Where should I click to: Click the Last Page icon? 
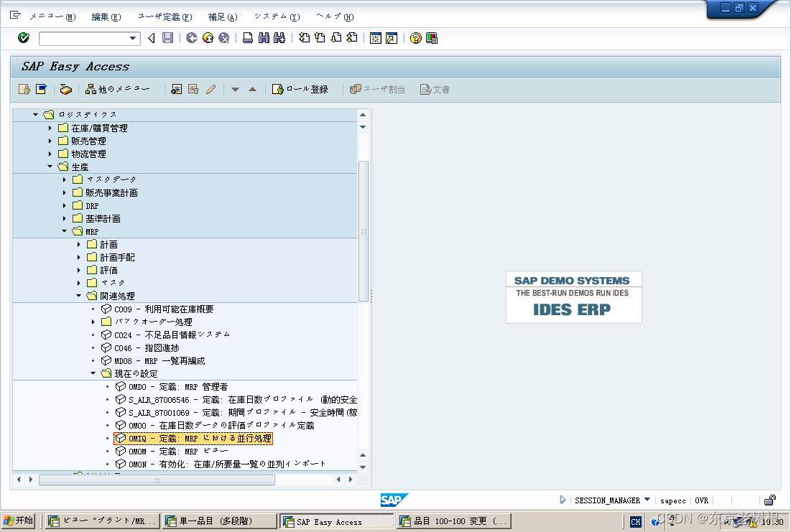click(352, 38)
